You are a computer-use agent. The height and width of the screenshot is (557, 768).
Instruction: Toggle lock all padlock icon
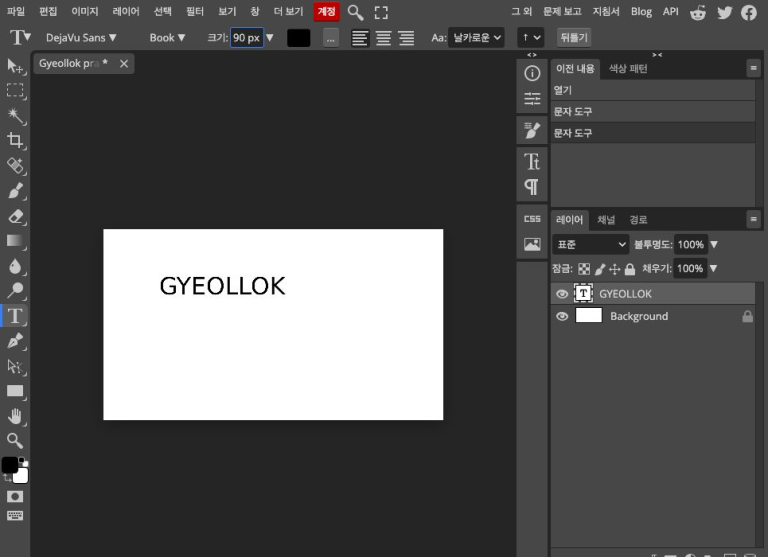point(630,268)
